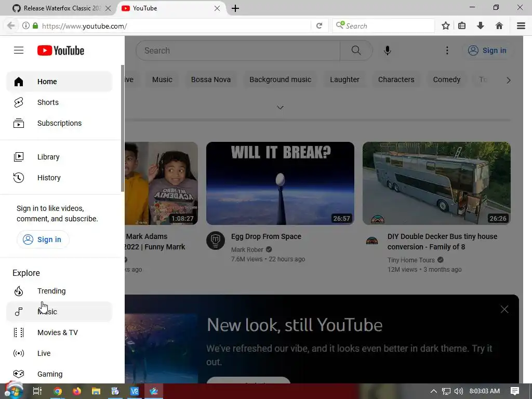The width and height of the screenshot is (532, 399).
Task: Go to Subscriptions in sidebar
Action: pos(59,123)
